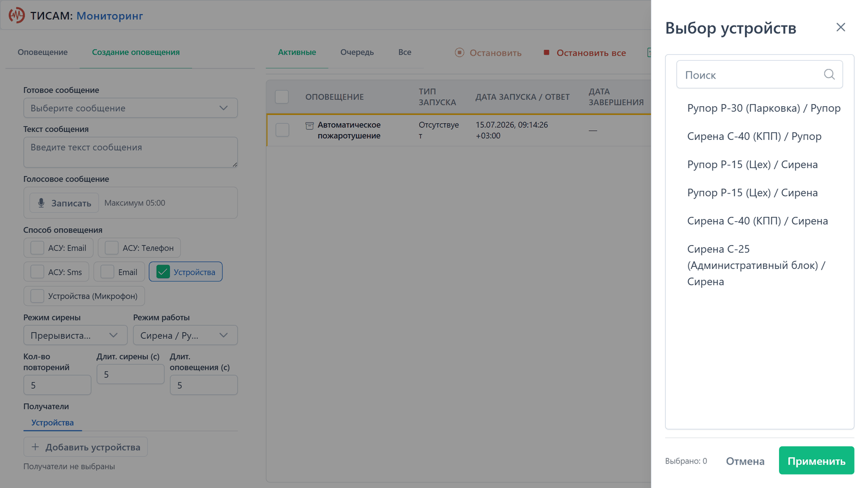Click the Выбрано: 0 counter
The image size is (868, 488).
click(686, 461)
